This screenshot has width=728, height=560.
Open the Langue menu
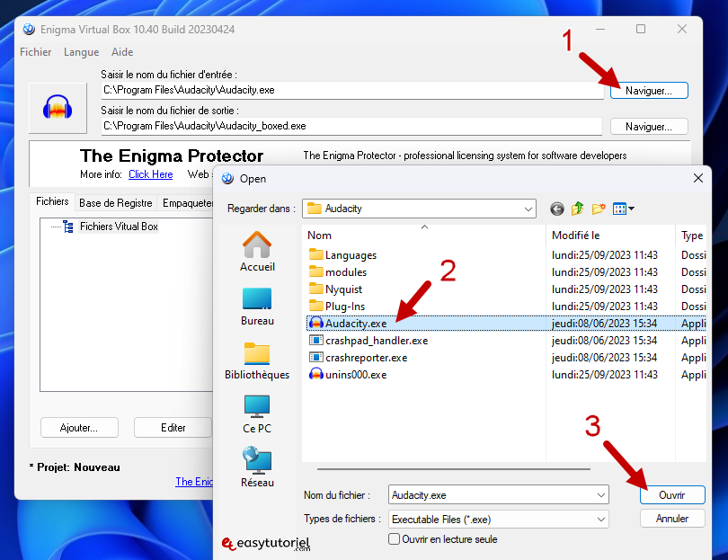(81, 52)
